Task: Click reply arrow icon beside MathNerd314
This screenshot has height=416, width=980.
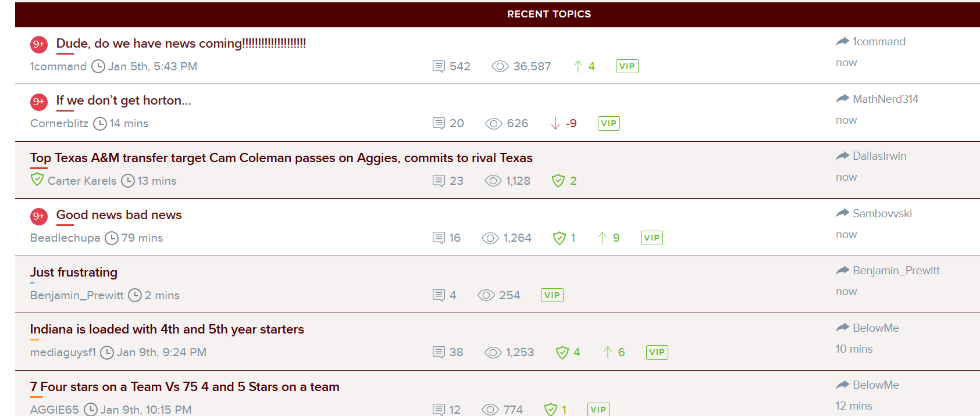Action: (842, 99)
